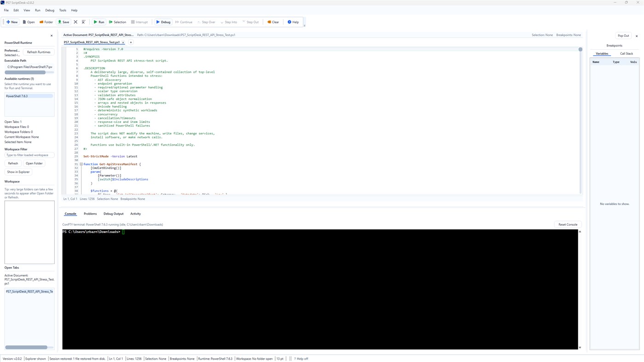Click the overlined X close-all toolbar icon
This screenshot has width=644, height=362.
pyautogui.click(x=83, y=22)
